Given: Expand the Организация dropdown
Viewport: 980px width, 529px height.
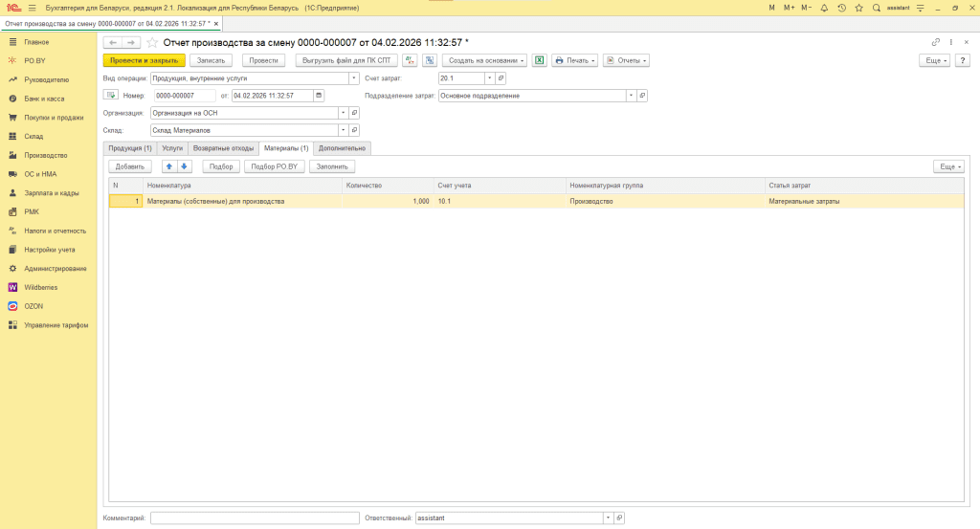Looking at the screenshot, I should tap(344, 113).
